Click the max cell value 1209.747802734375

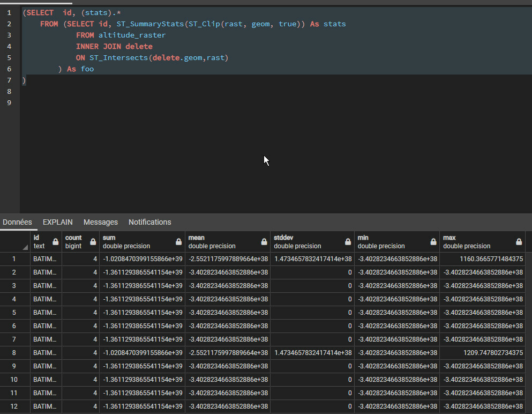coord(493,353)
